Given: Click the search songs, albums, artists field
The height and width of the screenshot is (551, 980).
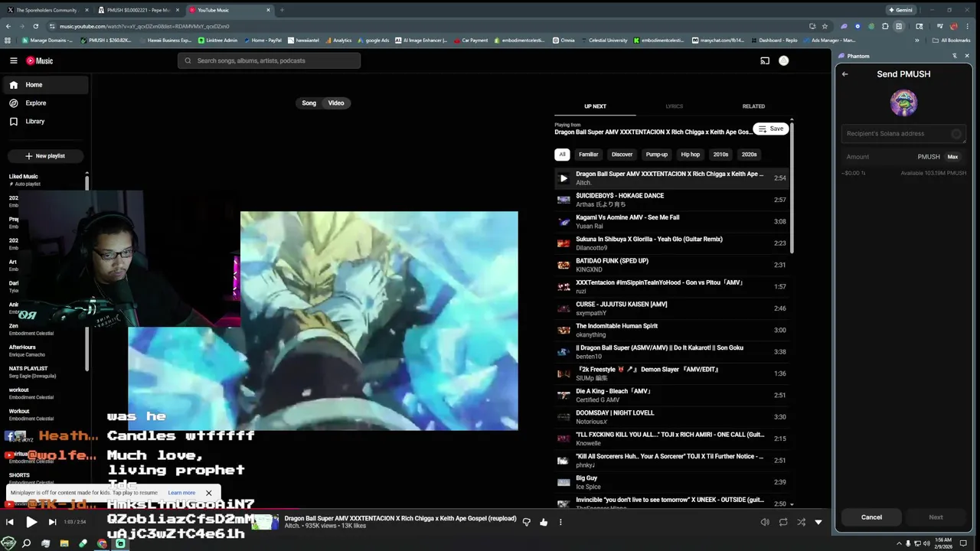Looking at the screenshot, I should 269,60.
